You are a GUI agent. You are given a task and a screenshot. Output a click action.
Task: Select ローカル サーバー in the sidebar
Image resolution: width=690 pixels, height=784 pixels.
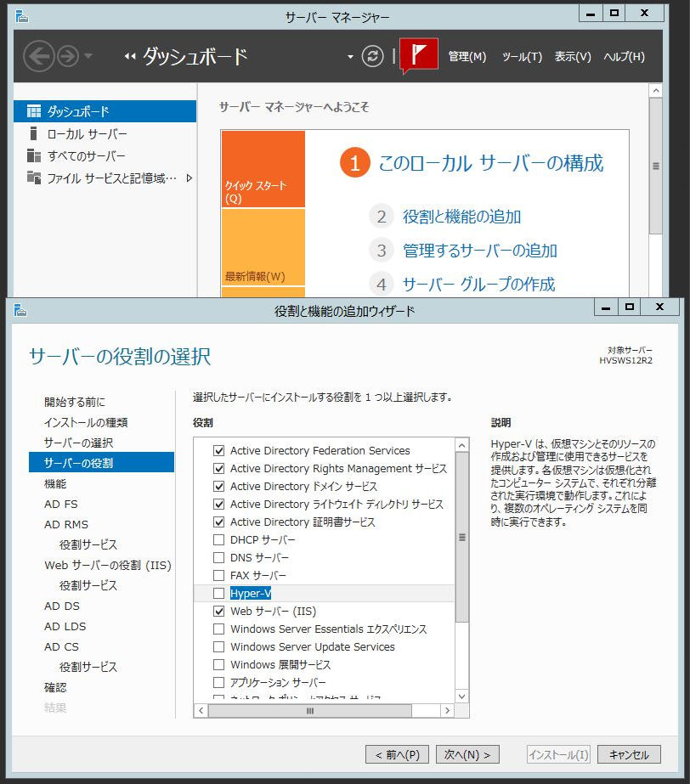pos(105,133)
